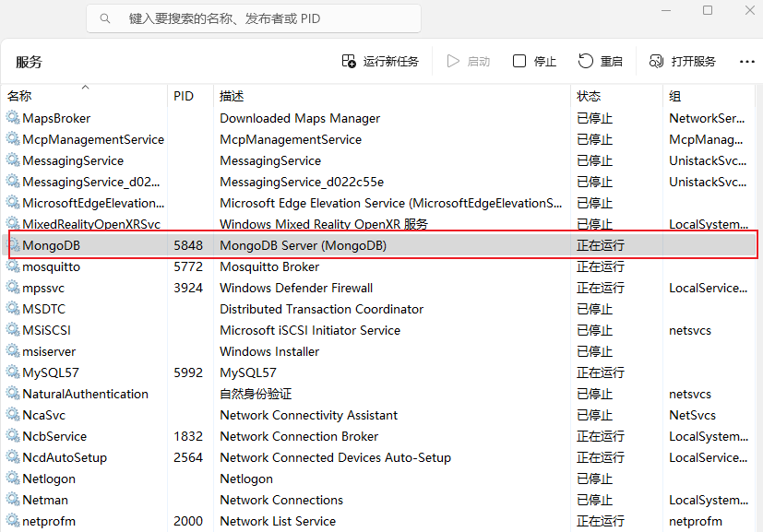Click 'Network Connected Devices Auto-Setup' description
Viewport: 763px width, 532px height.
[x=336, y=457]
